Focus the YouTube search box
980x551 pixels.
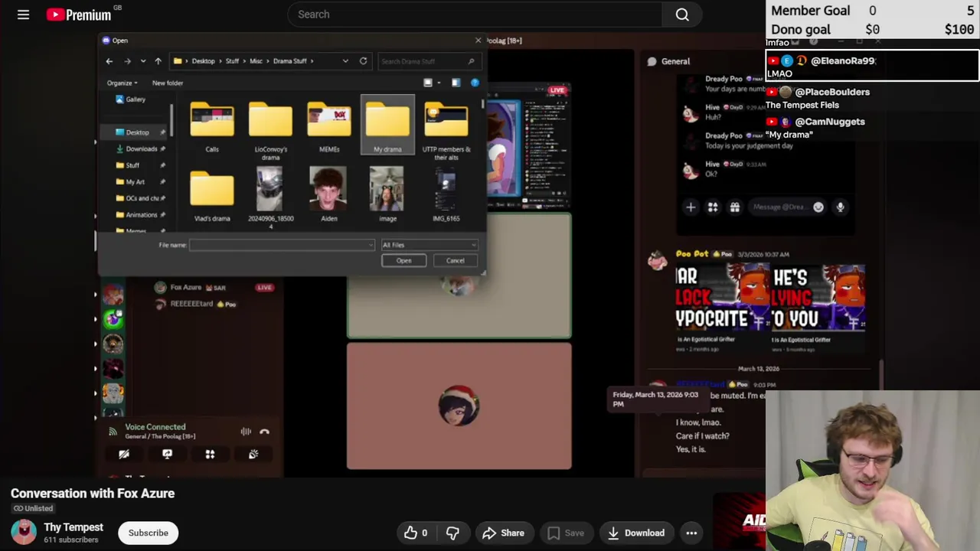pyautogui.click(x=475, y=15)
